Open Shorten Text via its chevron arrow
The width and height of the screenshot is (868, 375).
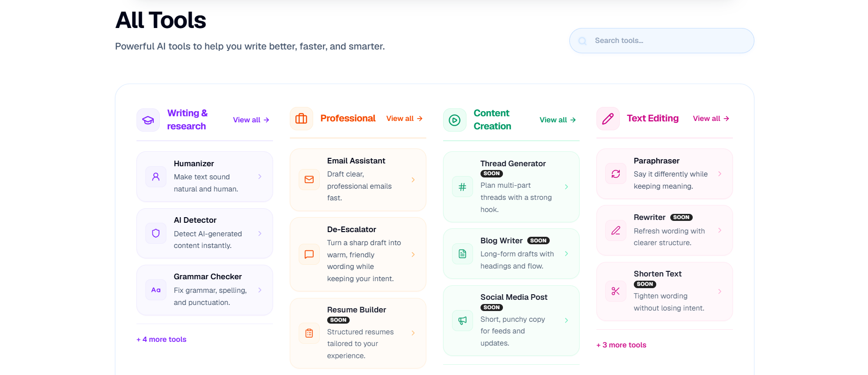point(720,291)
